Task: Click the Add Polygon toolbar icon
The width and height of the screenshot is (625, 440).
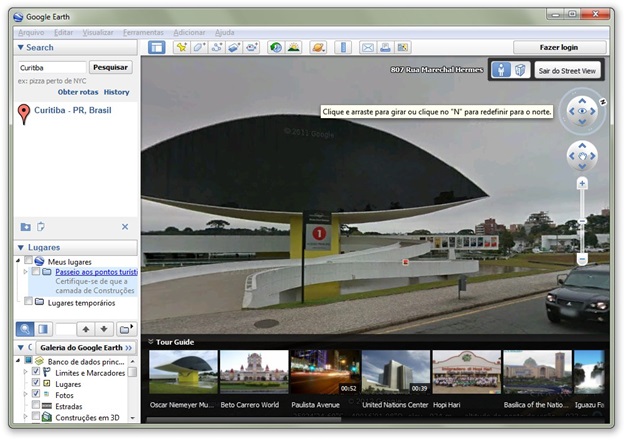Action: tap(199, 47)
